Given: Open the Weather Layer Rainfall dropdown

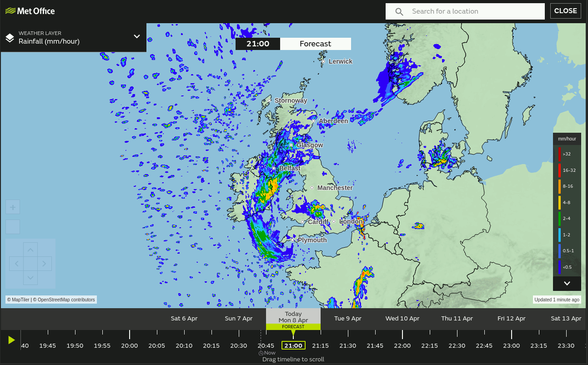Looking at the screenshot, I should (x=73, y=37).
